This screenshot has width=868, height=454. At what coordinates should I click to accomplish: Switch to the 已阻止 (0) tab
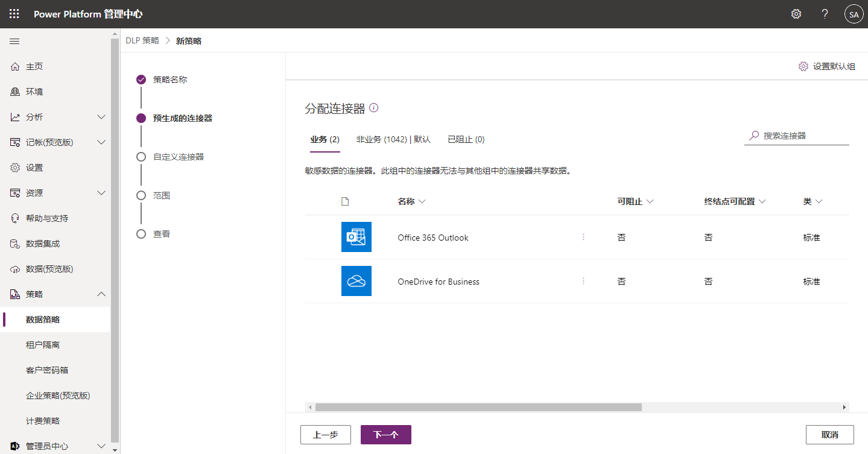point(466,139)
